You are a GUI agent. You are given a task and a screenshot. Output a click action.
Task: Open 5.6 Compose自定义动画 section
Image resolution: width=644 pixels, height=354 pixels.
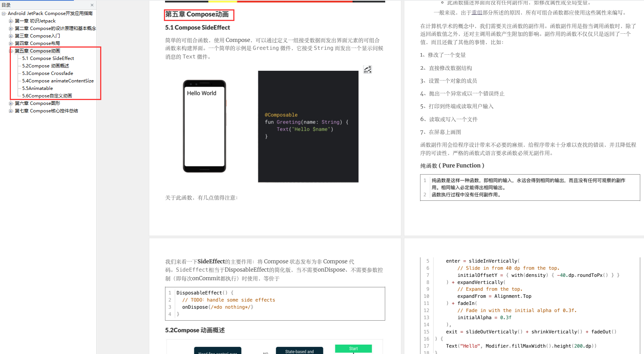pyautogui.click(x=46, y=96)
